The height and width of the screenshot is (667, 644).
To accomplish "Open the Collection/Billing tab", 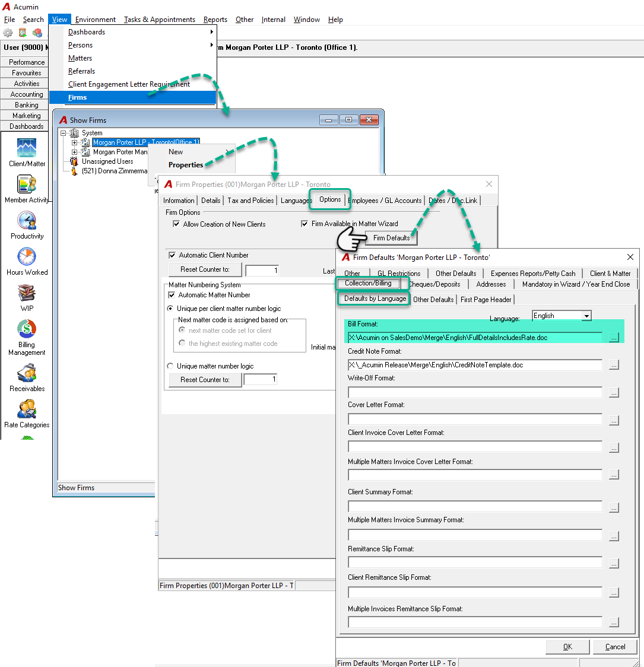I will (369, 283).
